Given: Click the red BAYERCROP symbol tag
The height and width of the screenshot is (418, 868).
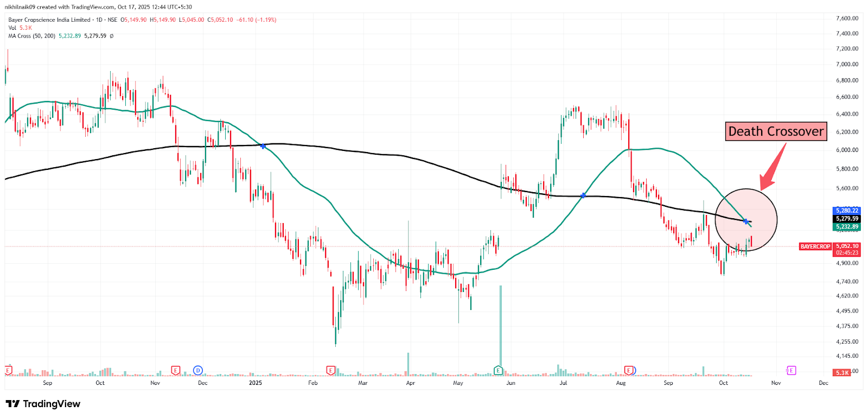Looking at the screenshot, I should coord(815,246).
